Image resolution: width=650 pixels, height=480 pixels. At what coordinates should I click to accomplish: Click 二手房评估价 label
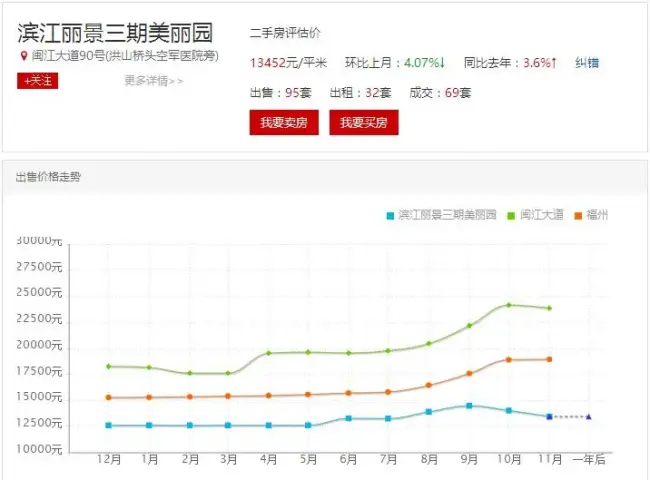285,33
